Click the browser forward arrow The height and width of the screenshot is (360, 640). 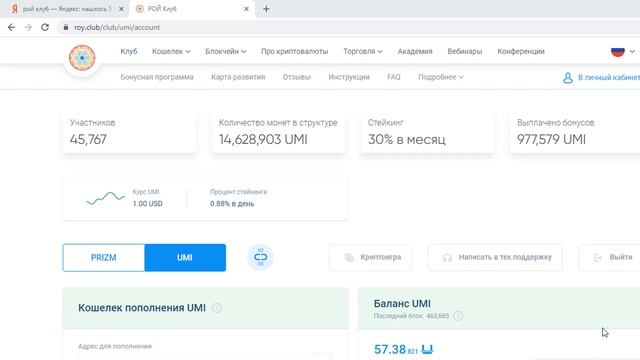[x=28, y=27]
